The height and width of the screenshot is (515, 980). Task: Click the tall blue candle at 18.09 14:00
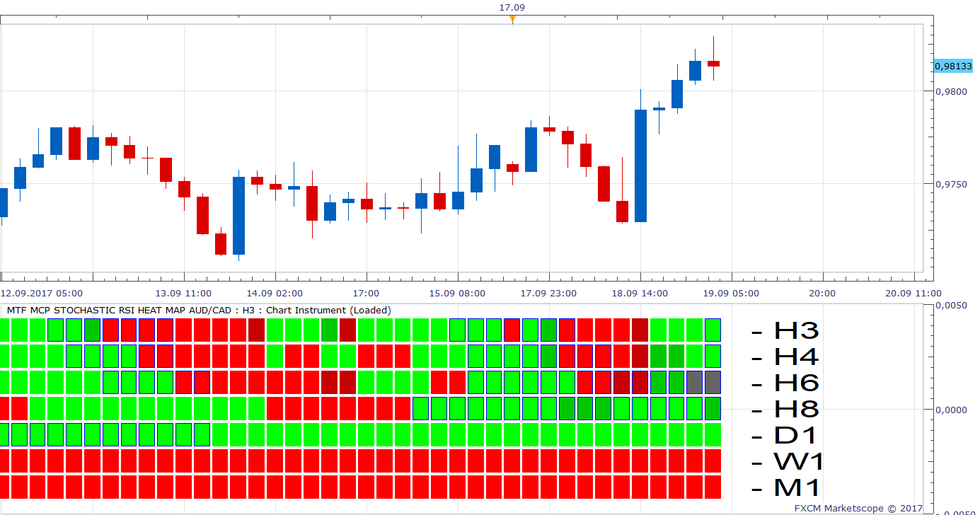640,166
